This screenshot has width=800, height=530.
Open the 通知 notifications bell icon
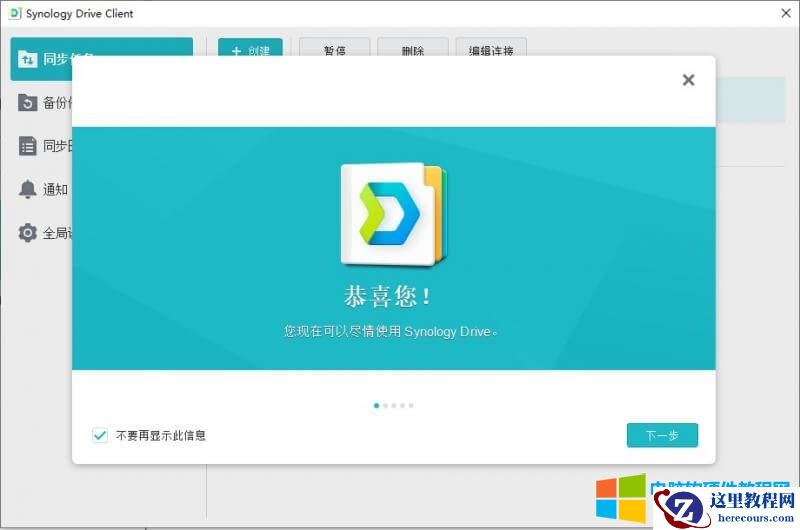pyautogui.click(x=28, y=189)
